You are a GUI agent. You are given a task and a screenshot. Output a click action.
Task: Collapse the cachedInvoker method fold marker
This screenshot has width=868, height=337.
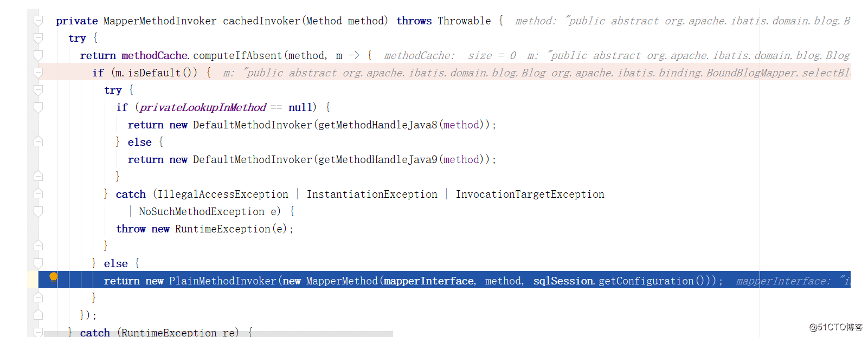(38, 21)
